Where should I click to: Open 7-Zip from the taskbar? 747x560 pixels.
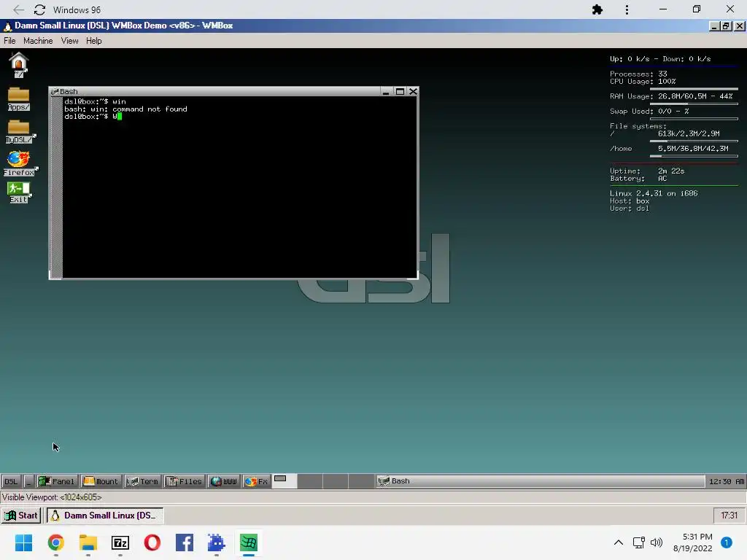120,542
